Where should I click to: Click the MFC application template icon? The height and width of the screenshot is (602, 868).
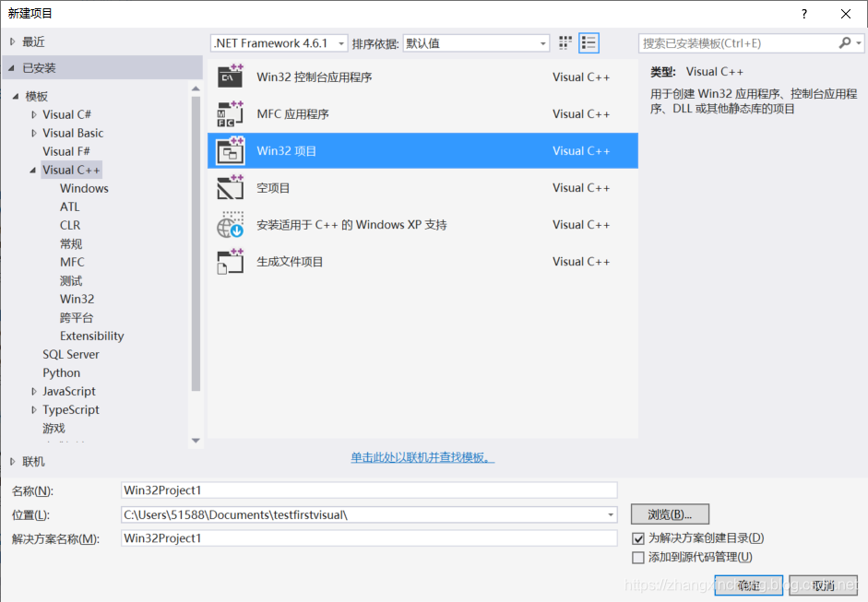pos(231,114)
